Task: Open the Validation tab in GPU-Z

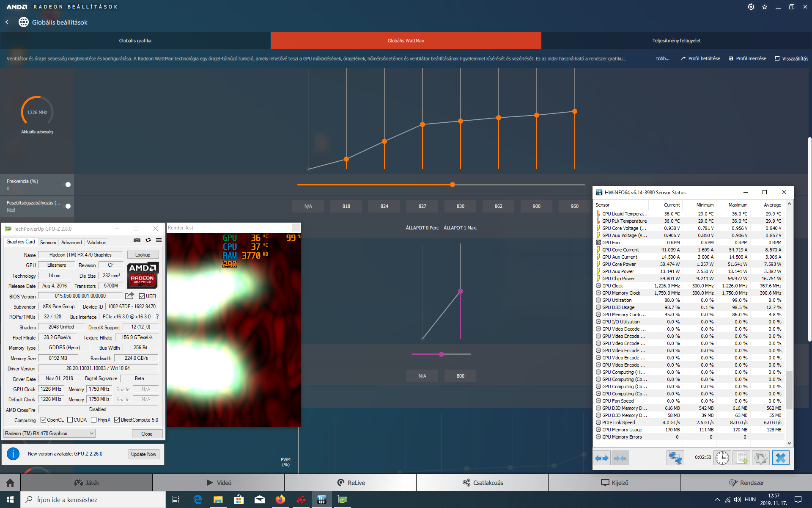Action: coord(97,243)
